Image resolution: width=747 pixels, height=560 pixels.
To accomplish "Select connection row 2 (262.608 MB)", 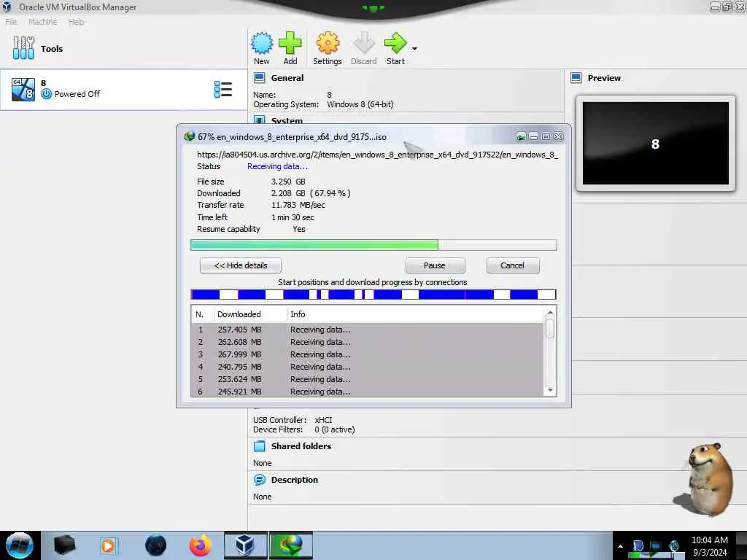I will tap(367, 342).
